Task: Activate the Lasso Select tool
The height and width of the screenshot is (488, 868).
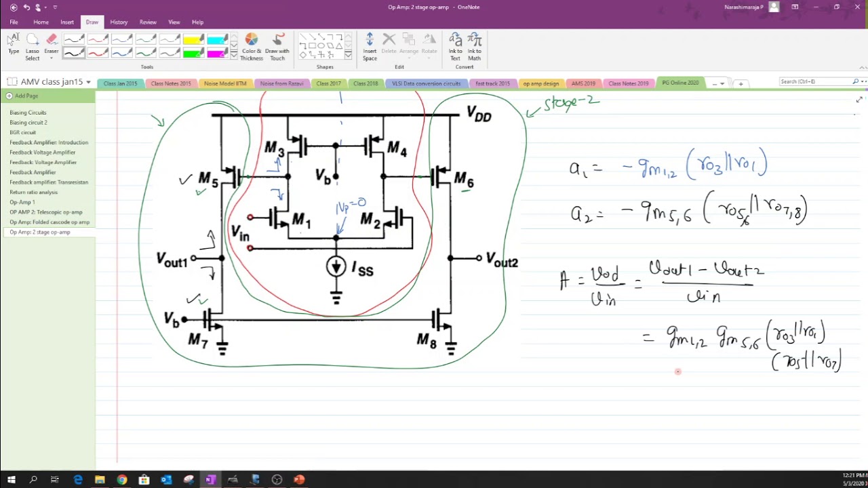Action: pyautogui.click(x=32, y=47)
